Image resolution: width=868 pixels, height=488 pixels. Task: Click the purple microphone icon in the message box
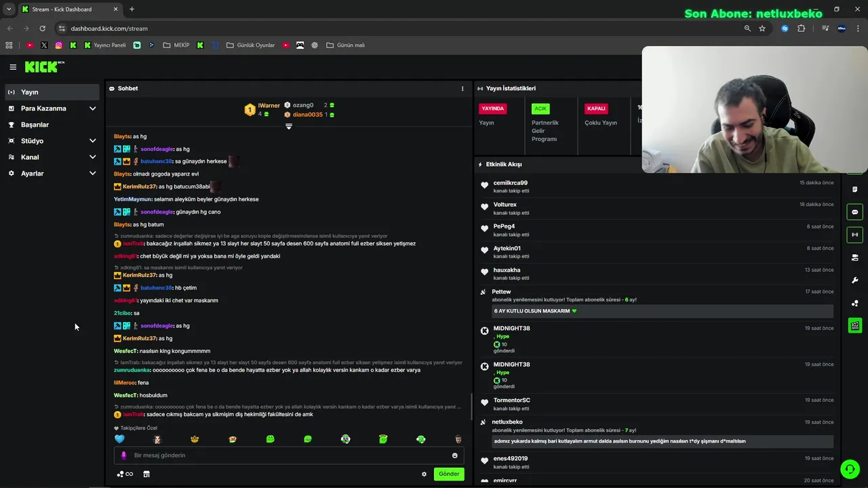pyautogui.click(x=123, y=455)
